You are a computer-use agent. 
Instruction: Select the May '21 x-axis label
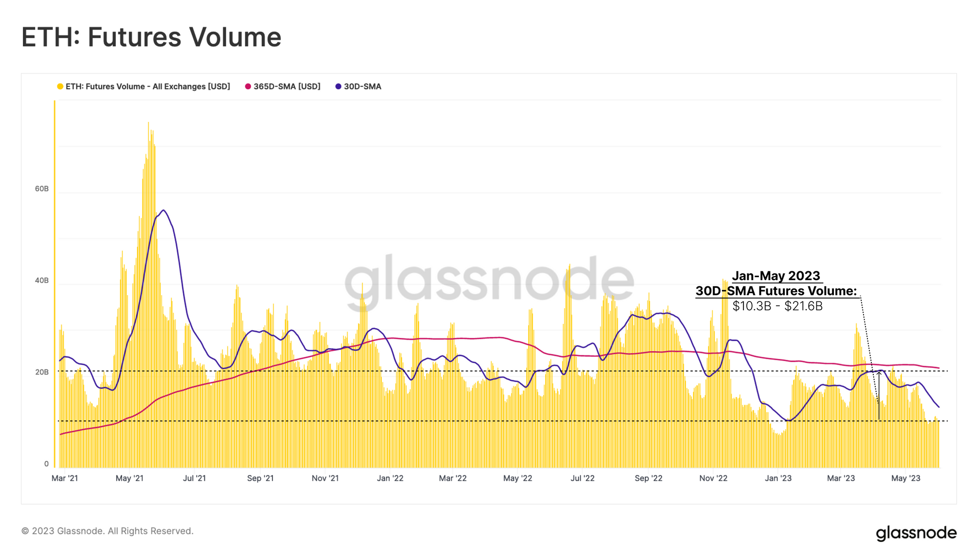pos(129,478)
